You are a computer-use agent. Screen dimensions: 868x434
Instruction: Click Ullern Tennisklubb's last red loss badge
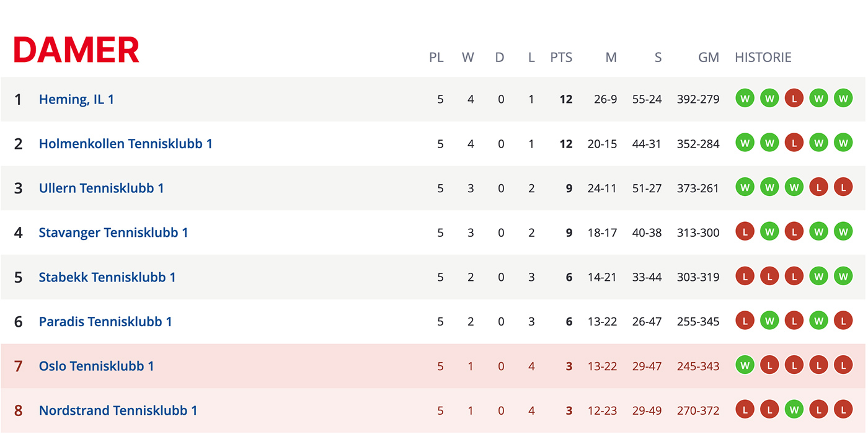tap(843, 187)
